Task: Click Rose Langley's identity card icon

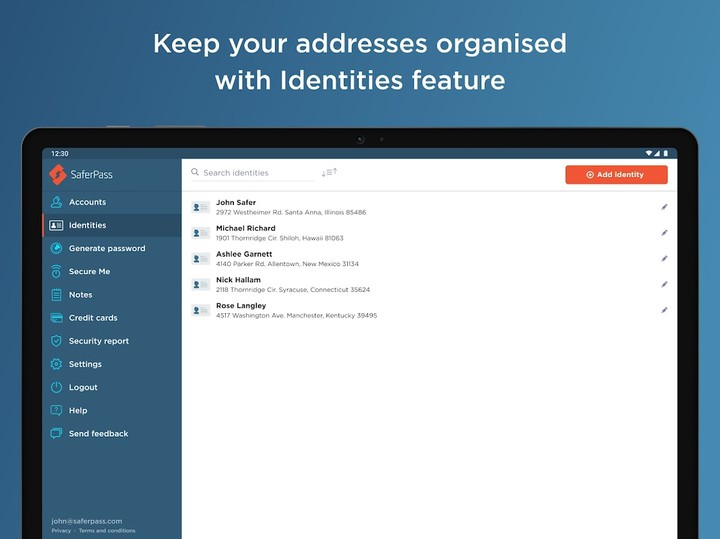Action: [x=201, y=310]
